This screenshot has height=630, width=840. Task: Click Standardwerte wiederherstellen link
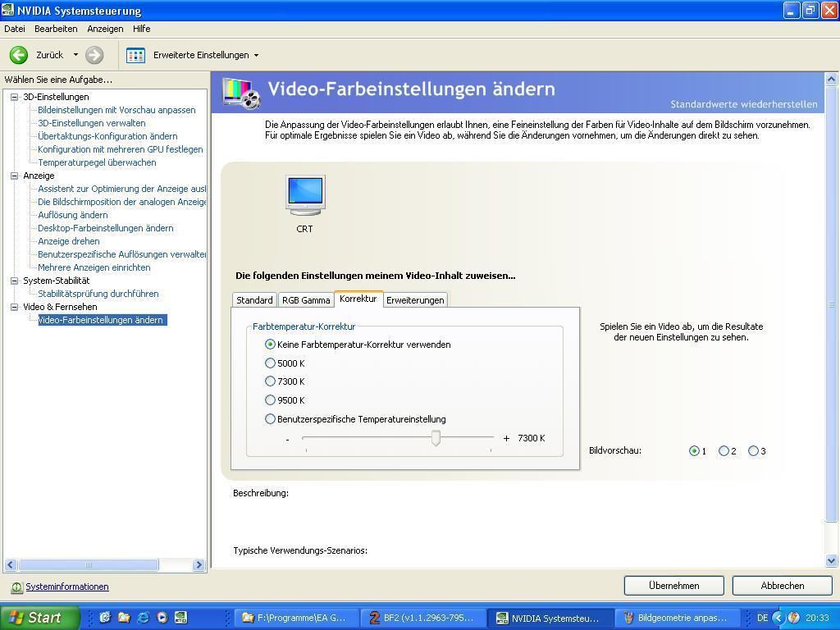744,104
